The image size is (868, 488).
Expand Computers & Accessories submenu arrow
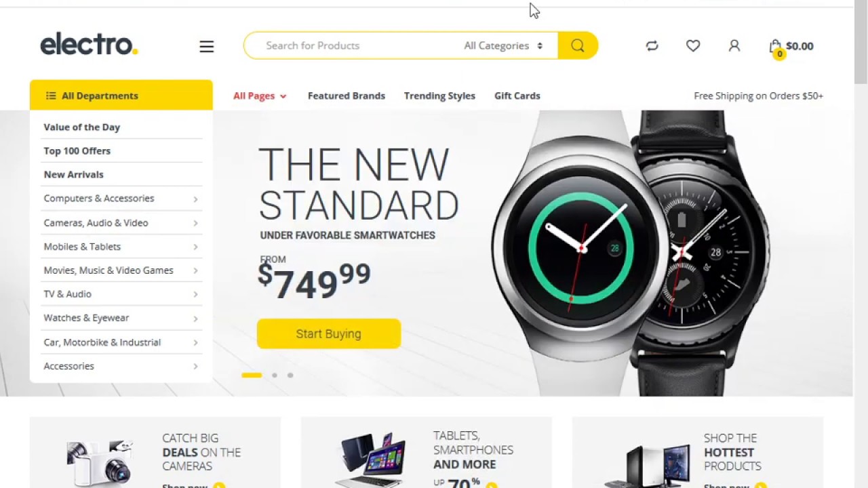coord(195,199)
